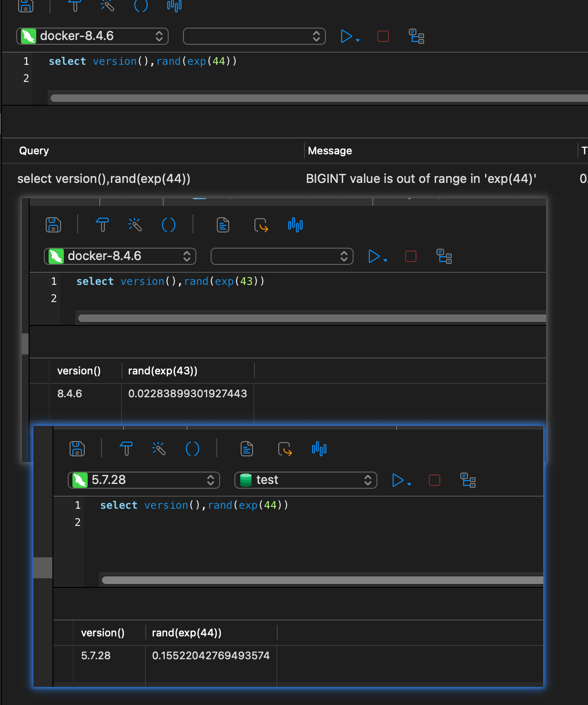Open the test database dropdown
The width and height of the screenshot is (588, 705).
tap(305, 480)
